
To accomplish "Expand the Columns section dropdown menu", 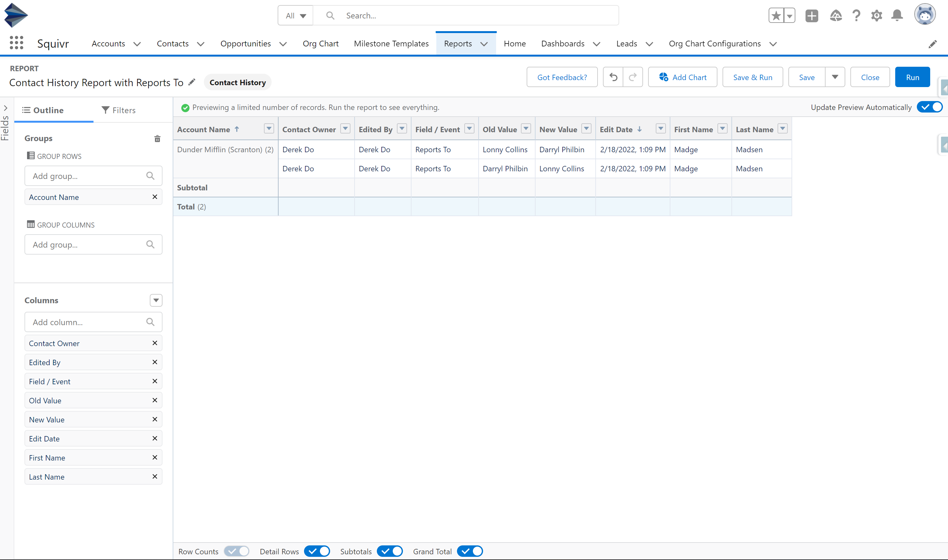I will (x=156, y=300).
